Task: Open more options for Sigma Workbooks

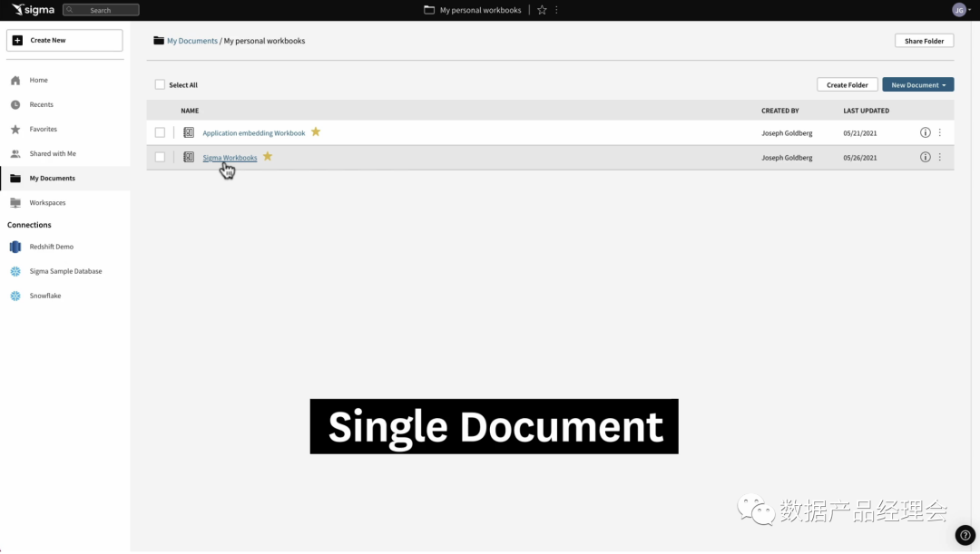Action: [939, 158]
